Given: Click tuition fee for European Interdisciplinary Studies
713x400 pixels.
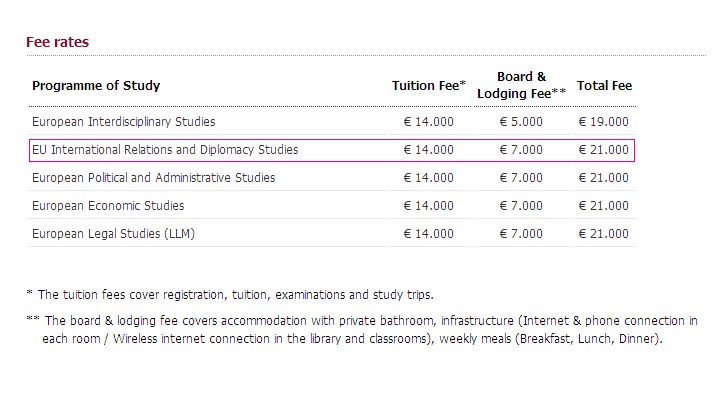Looking at the screenshot, I should pyautogui.click(x=428, y=122).
